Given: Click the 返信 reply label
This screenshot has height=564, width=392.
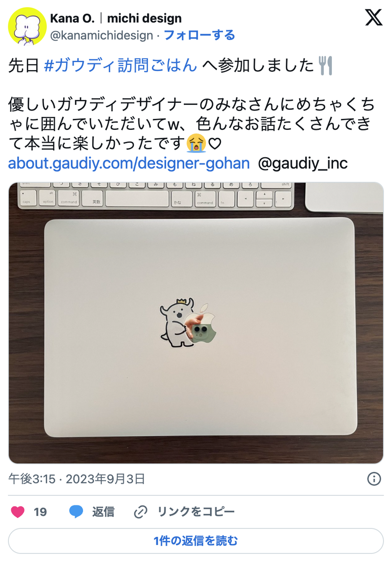Looking at the screenshot, I should [103, 512].
